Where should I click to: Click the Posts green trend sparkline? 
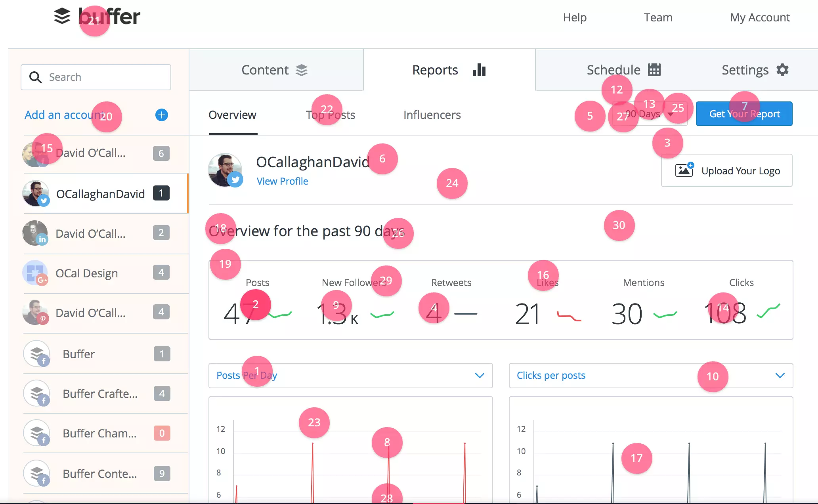[x=280, y=315]
